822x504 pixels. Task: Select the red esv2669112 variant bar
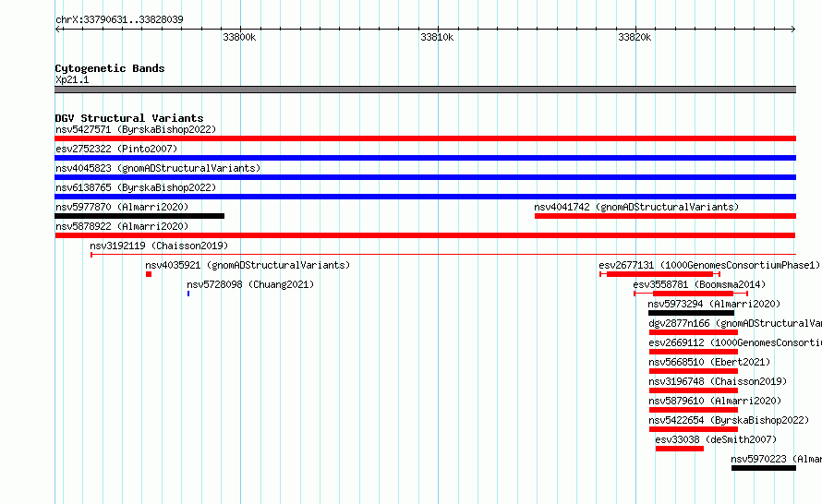point(694,352)
